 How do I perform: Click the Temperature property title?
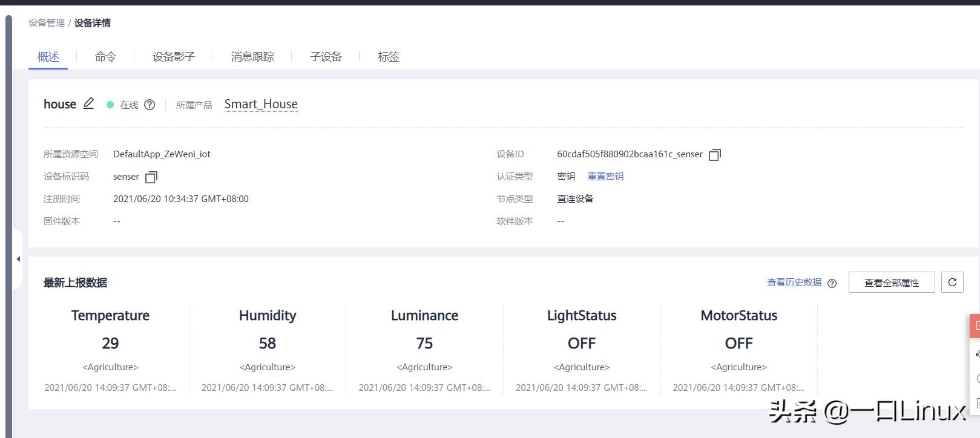pos(110,315)
